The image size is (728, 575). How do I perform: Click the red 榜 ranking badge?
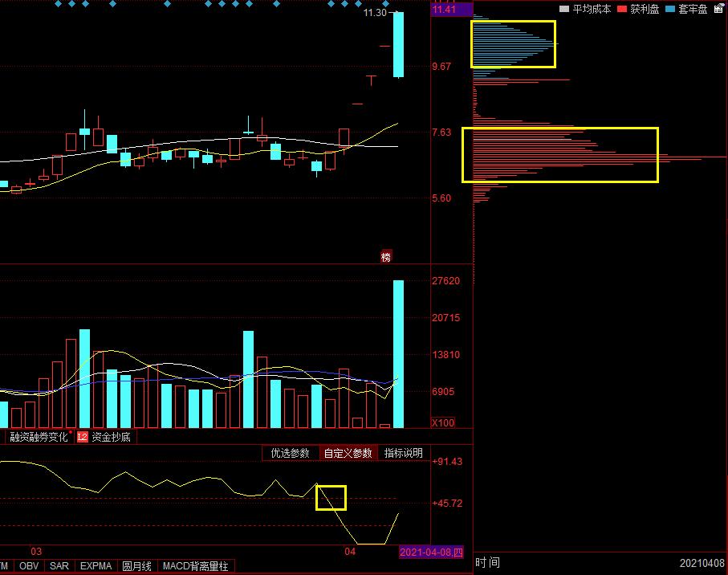386,257
